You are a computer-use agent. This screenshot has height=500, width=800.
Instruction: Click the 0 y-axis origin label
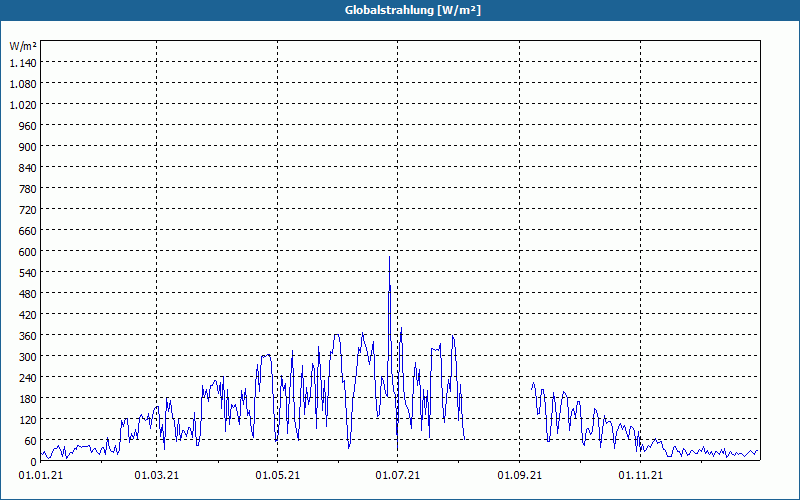[34, 461]
